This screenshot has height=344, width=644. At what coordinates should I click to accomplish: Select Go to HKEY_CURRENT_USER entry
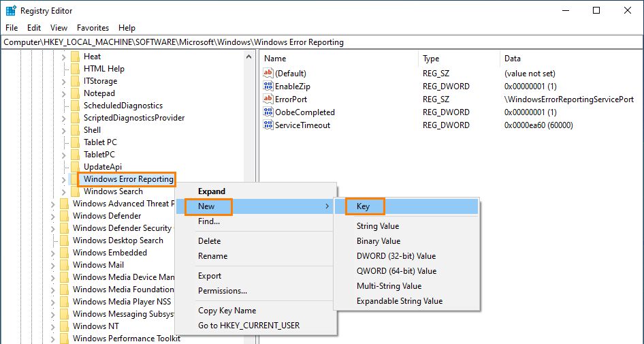pyautogui.click(x=256, y=326)
